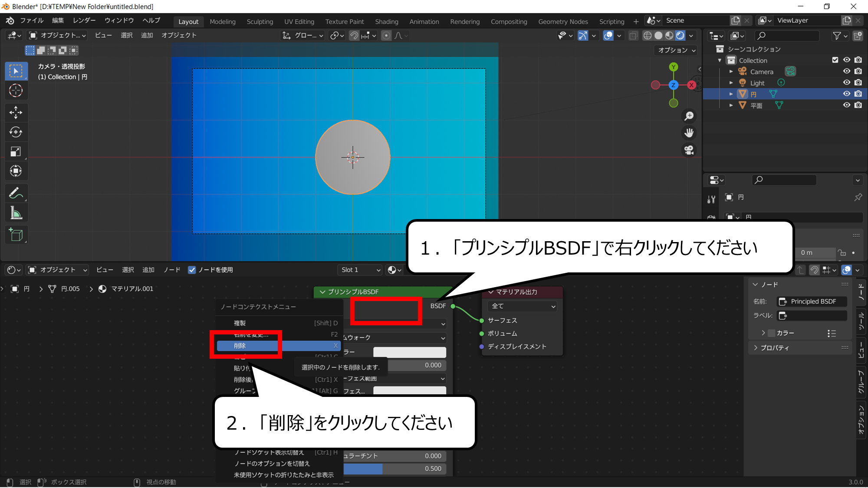Click 削除 in the node context menu
The width and height of the screenshot is (868, 488).
(x=279, y=346)
